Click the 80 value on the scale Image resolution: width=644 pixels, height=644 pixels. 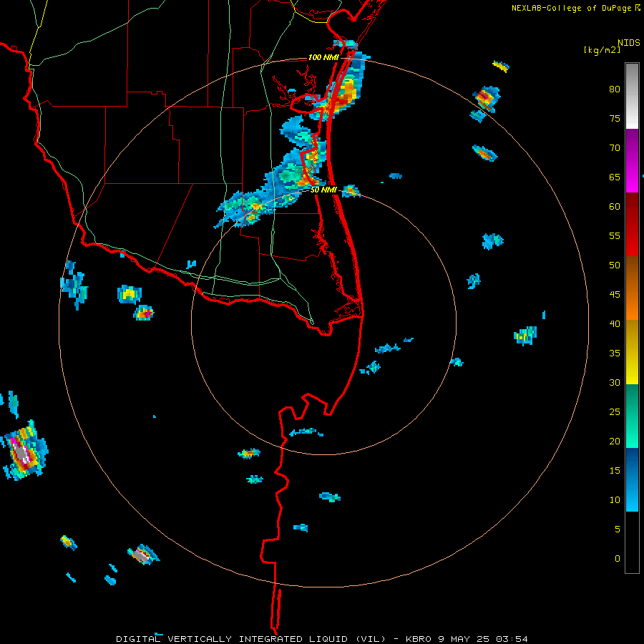click(x=615, y=89)
